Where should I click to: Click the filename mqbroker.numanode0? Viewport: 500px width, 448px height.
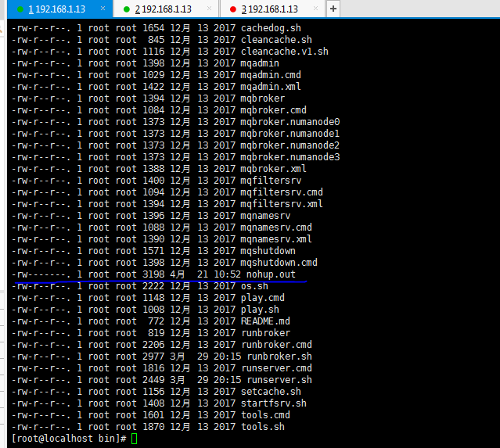tap(290, 122)
